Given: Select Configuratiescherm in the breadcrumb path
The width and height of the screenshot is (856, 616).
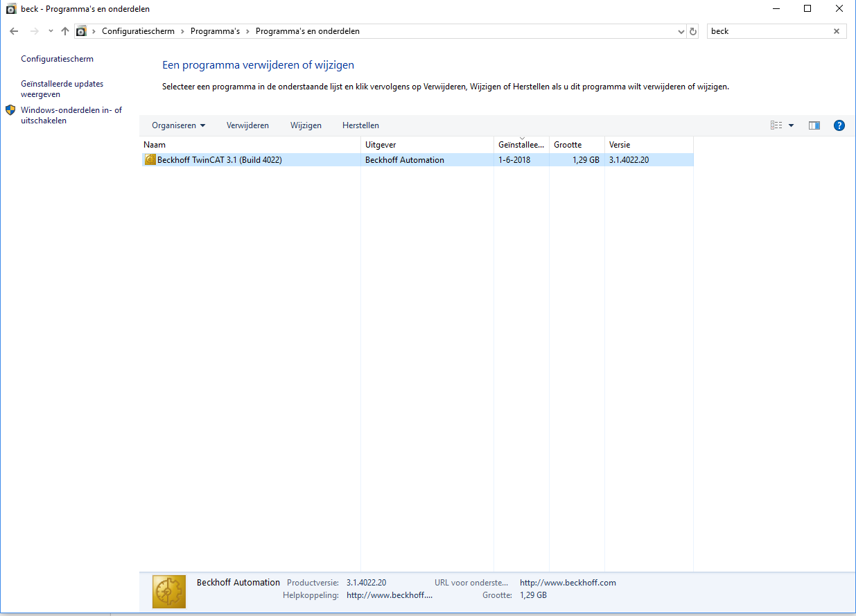Looking at the screenshot, I should [138, 31].
